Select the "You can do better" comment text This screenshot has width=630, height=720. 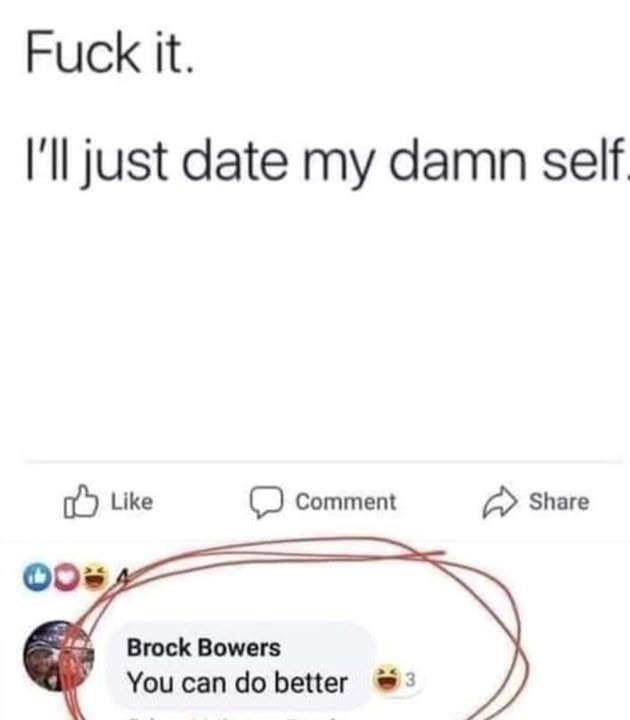click(237, 682)
